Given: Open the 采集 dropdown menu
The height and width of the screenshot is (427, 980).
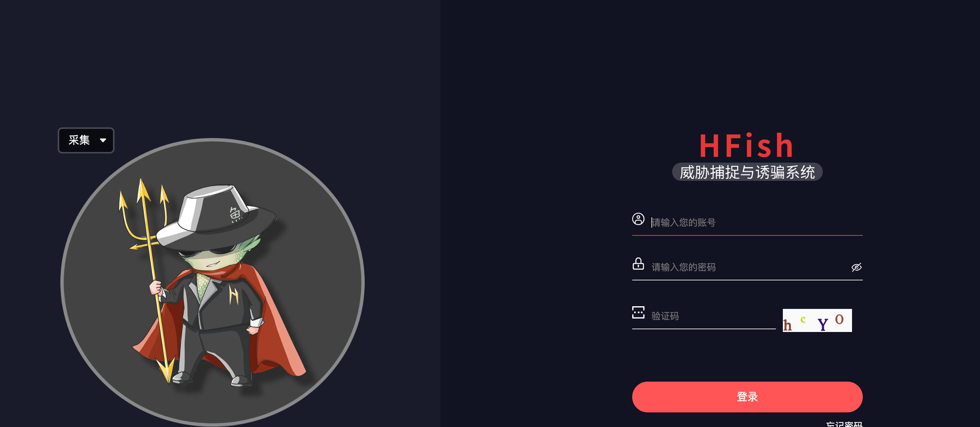Looking at the screenshot, I should coord(86,140).
